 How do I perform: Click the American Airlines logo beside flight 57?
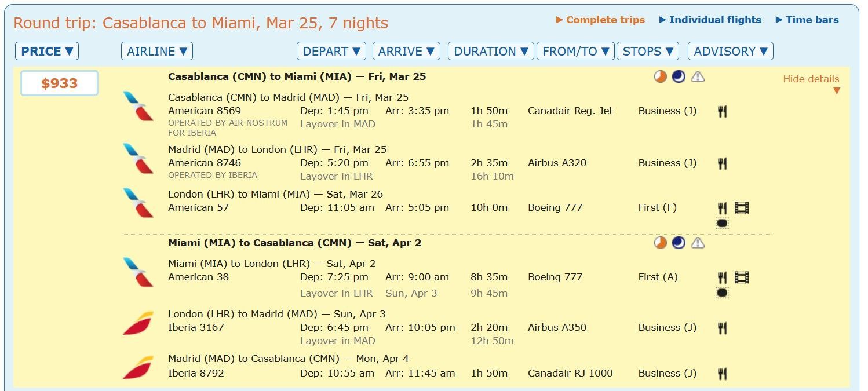pyautogui.click(x=138, y=203)
